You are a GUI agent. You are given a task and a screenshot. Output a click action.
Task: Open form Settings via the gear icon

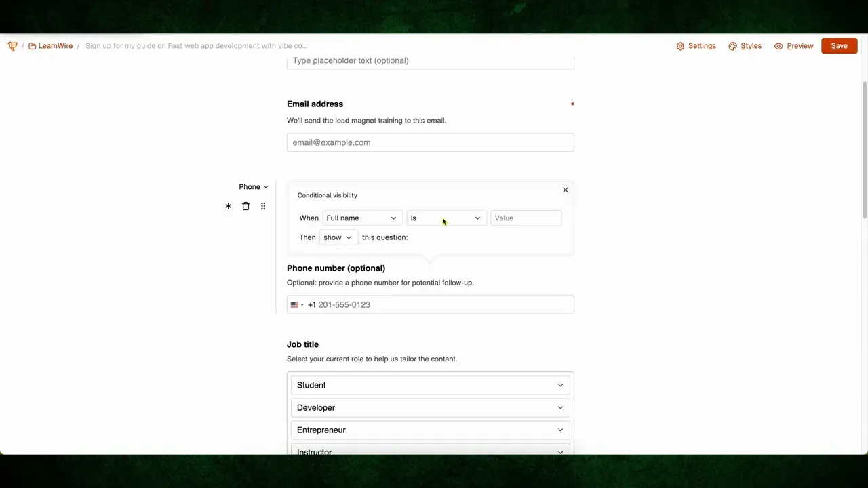680,45
